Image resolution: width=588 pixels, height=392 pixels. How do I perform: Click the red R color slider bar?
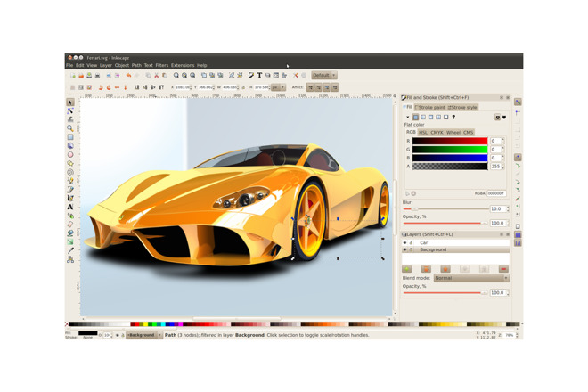[450, 141]
